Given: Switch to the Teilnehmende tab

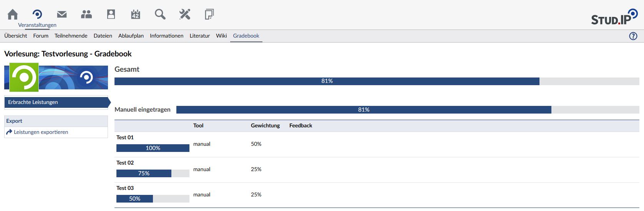Looking at the screenshot, I should tap(71, 36).
